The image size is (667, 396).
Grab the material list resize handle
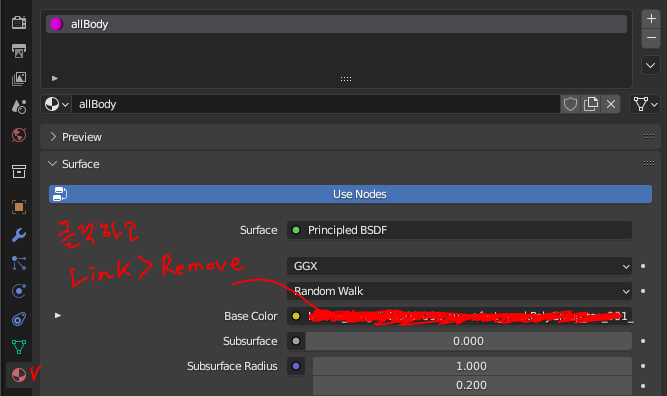tap(346, 79)
